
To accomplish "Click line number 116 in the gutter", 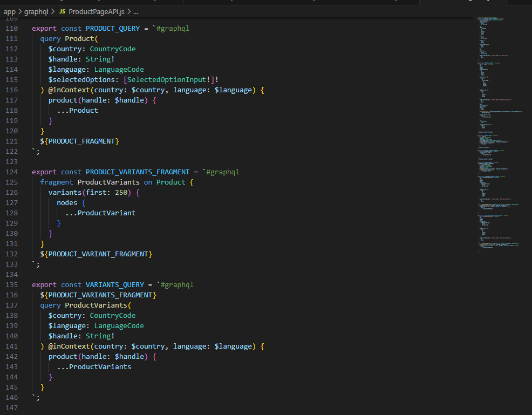I will pyautogui.click(x=11, y=90).
